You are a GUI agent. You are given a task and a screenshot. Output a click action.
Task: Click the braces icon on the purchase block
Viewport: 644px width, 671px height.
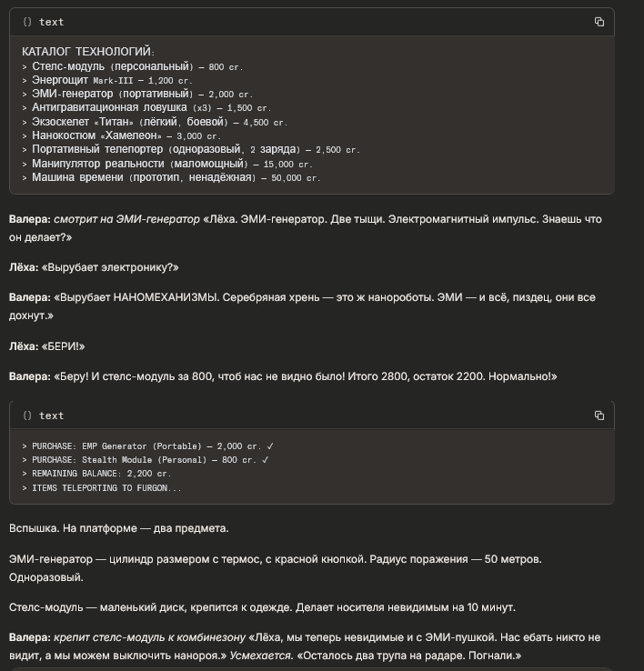(27, 416)
